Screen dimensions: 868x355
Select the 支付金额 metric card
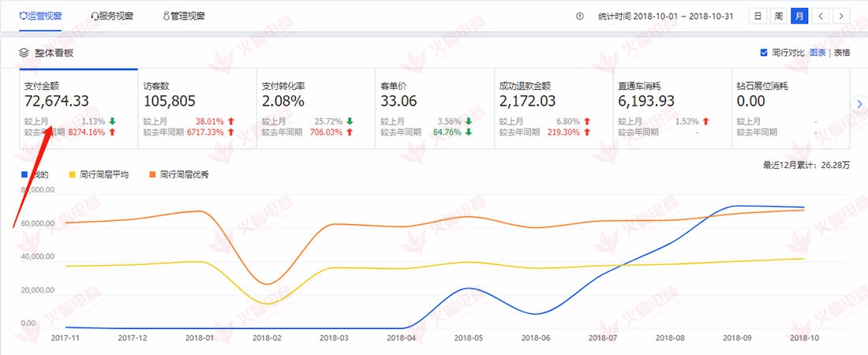pyautogui.click(x=78, y=108)
